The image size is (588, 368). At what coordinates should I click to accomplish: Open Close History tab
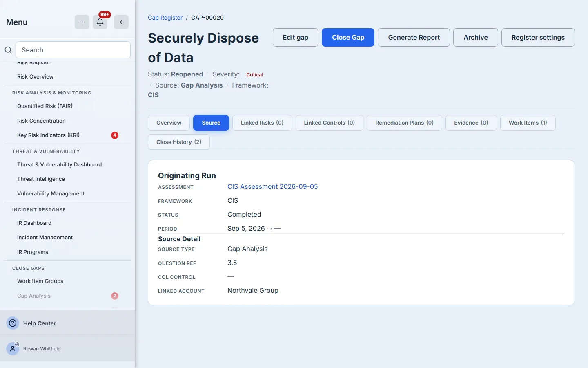[179, 142]
